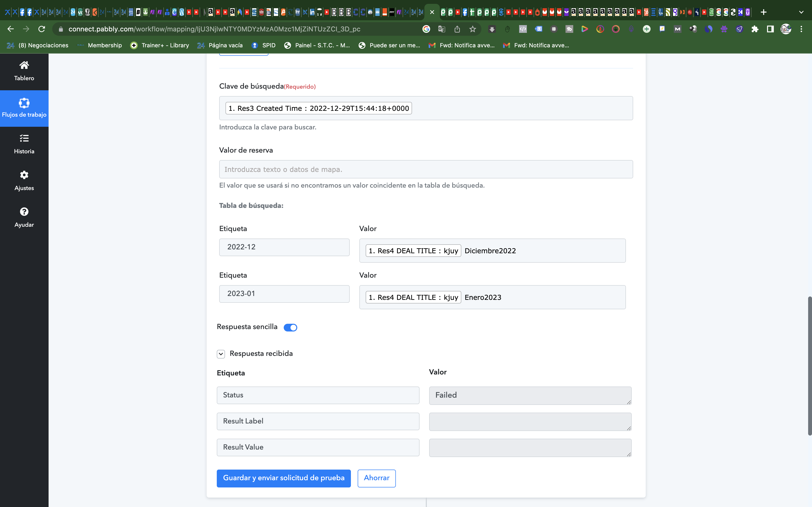Image resolution: width=812 pixels, height=507 pixels.
Task: Click the Historia (History) icon in sidebar
Action: (x=23, y=144)
